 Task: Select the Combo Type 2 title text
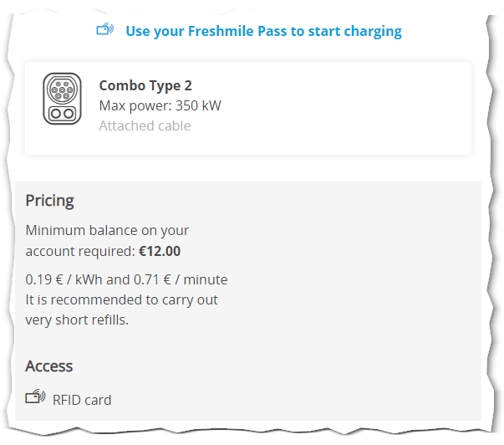click(x=145, y=86)
